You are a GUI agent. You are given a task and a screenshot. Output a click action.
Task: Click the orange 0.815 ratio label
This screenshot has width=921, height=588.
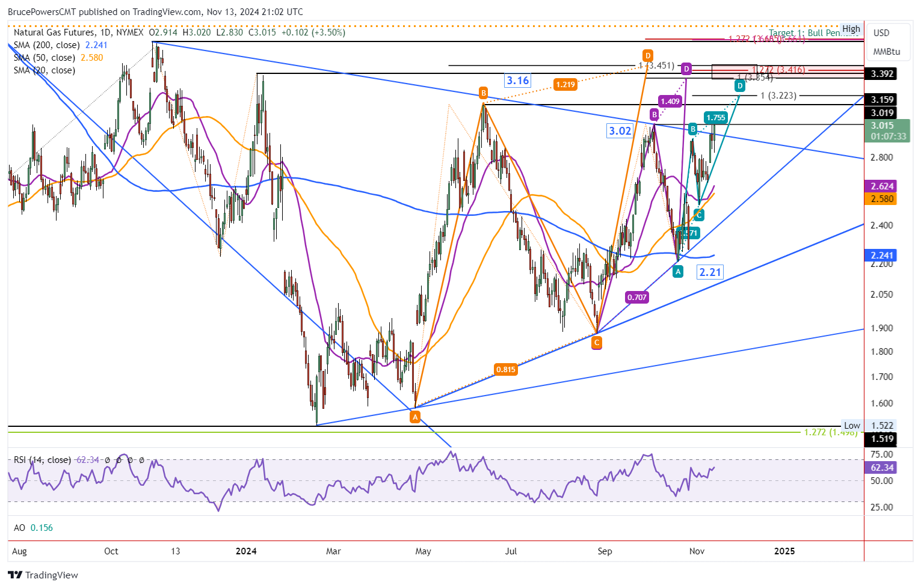click(x=505, y=369)
